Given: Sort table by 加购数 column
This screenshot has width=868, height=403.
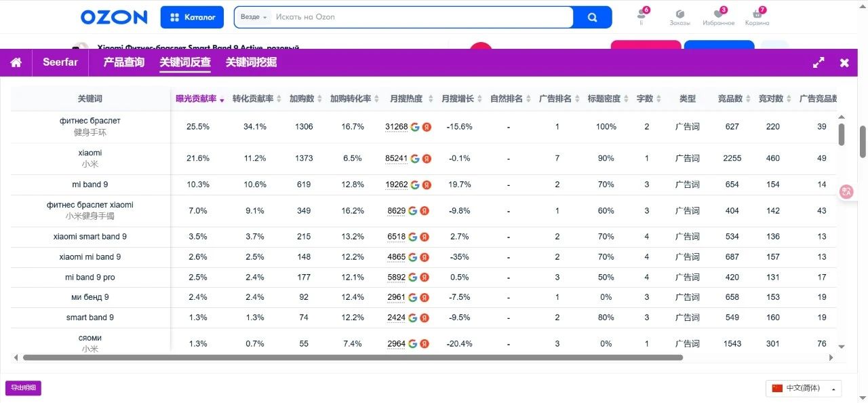Looking at the screenshot, I should click(x=306, y=99).
